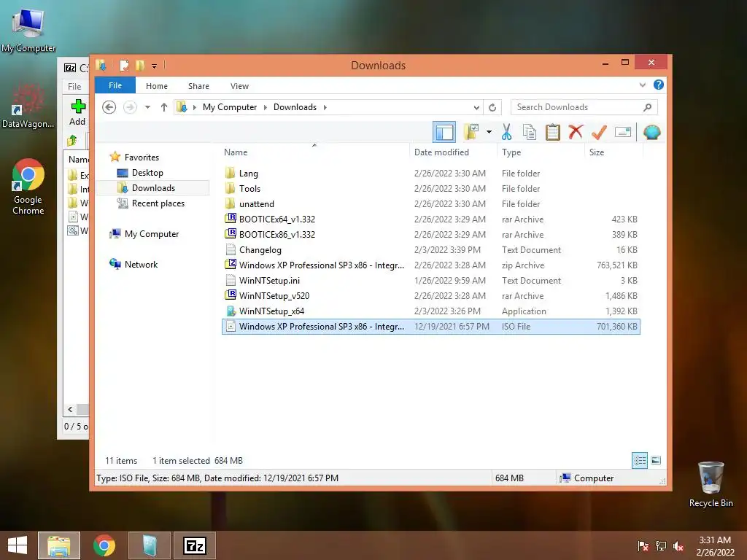Toggle the preview pane layout button
This screenshot has height=560, width=747.
(x=444, y=132)
